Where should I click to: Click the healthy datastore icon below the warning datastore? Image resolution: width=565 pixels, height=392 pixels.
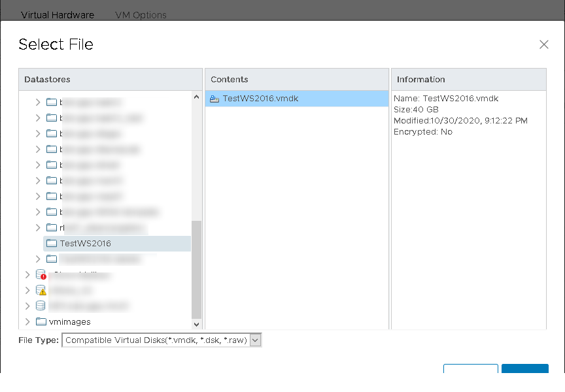(40, 306)
